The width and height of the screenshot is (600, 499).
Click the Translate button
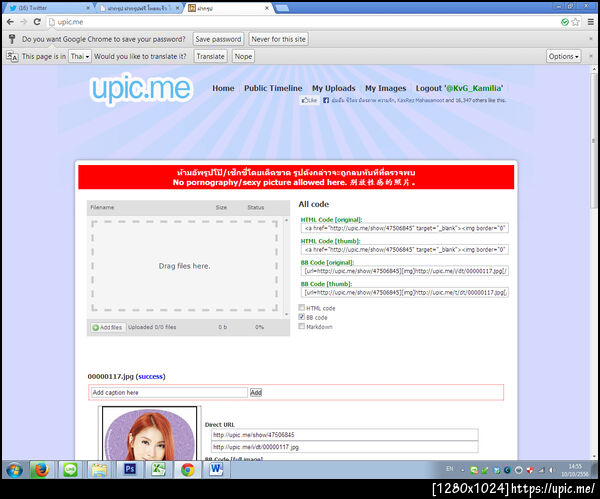pyautogui.click(x=210, y=56)
